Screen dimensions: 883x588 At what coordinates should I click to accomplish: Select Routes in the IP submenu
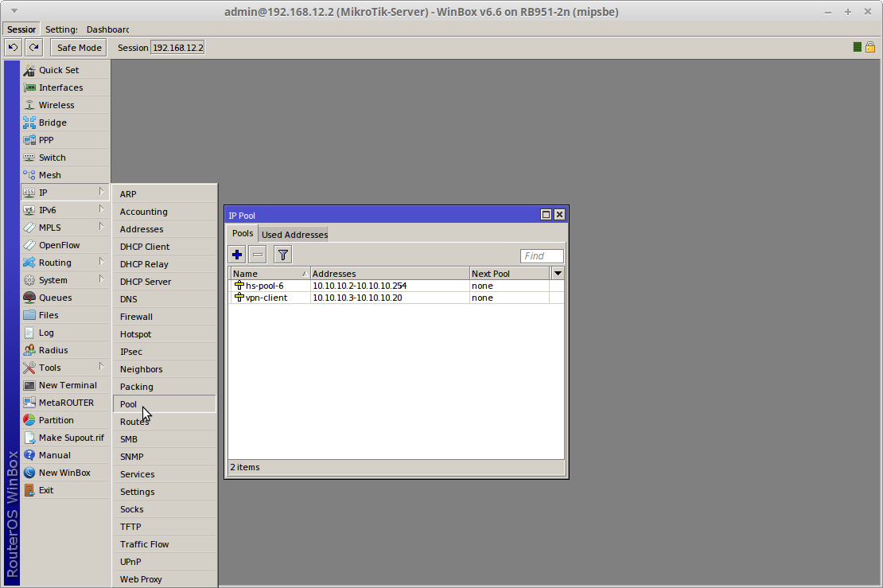pyautogui.click(x=165, y=421)
